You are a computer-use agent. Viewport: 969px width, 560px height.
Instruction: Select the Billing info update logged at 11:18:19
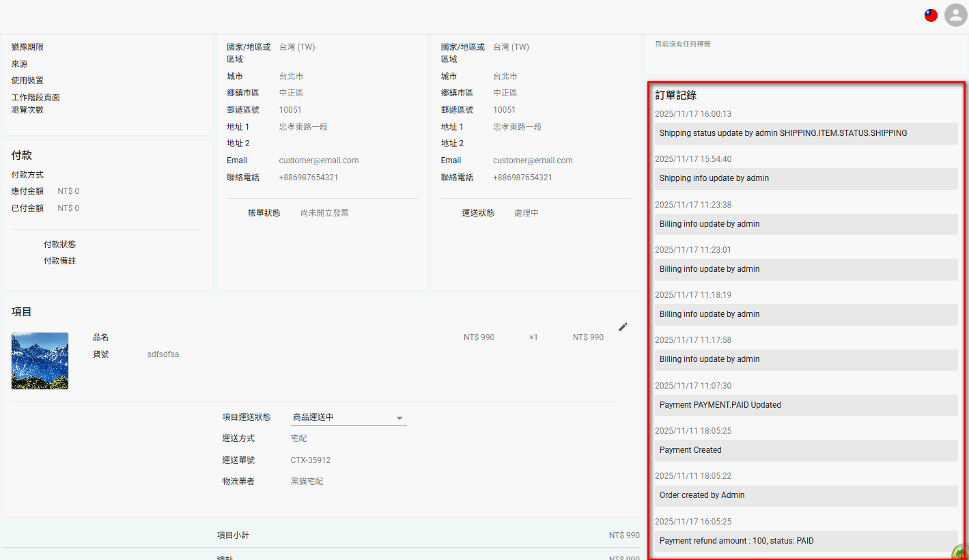click(x=806, y=314)
